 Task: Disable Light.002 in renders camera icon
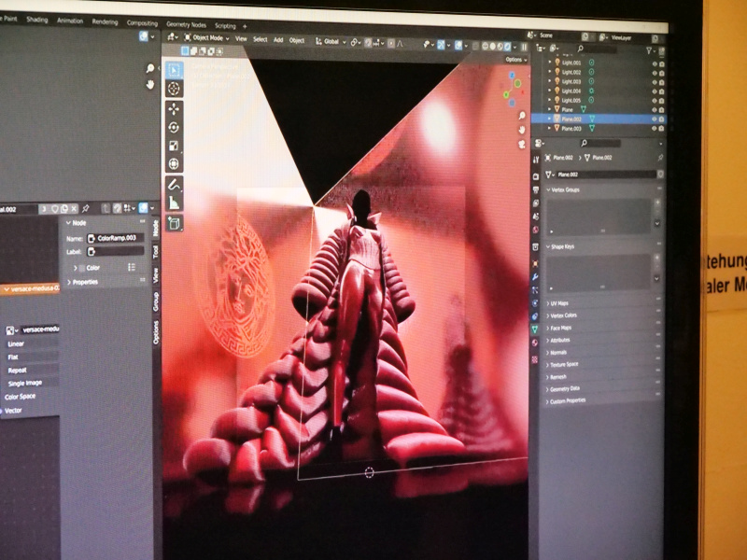[662, 74]
